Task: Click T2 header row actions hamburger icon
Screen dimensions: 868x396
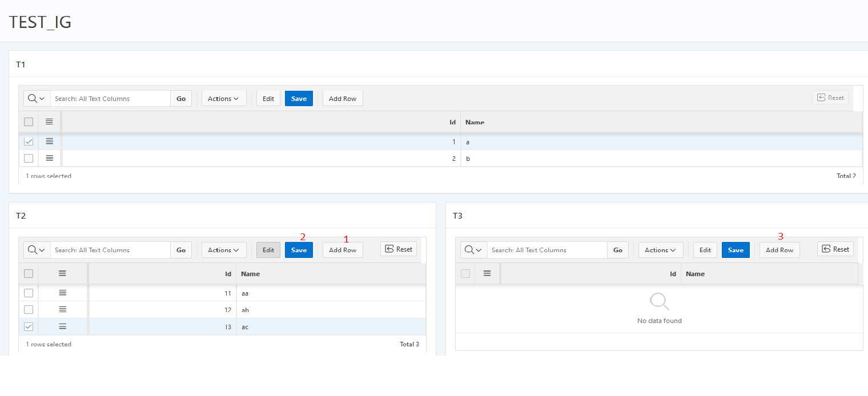Action: [x=63, y=273]
